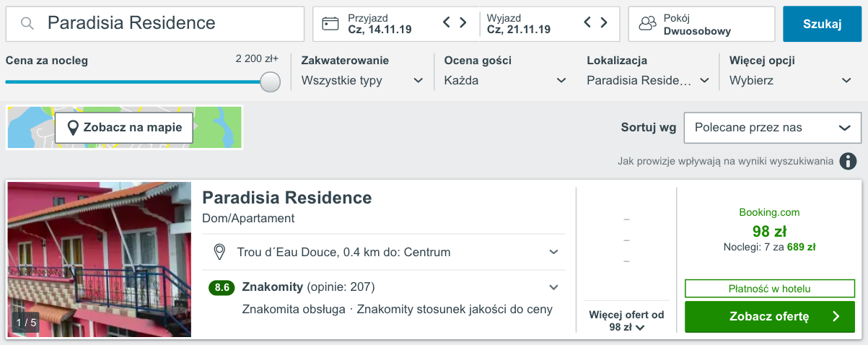This screenshot has height=345, width=868.
Task: Open the Ocena gości rating dropdown
Action: tap(505, 80)
